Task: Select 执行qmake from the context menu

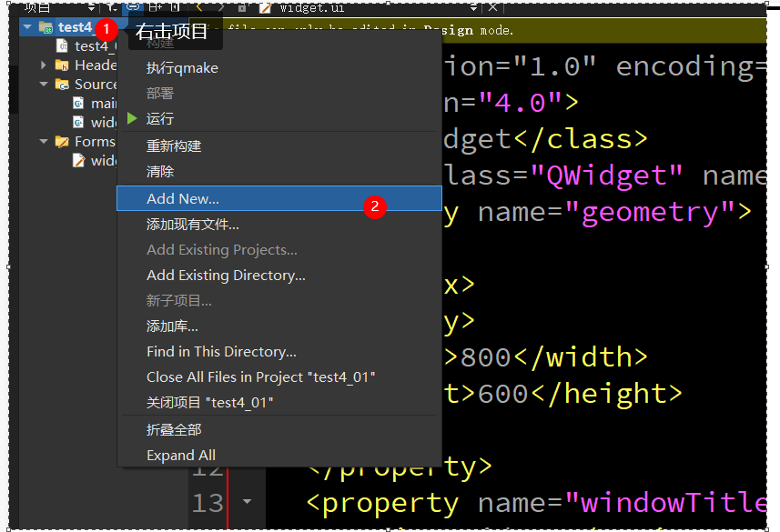Action: point(182,68)
